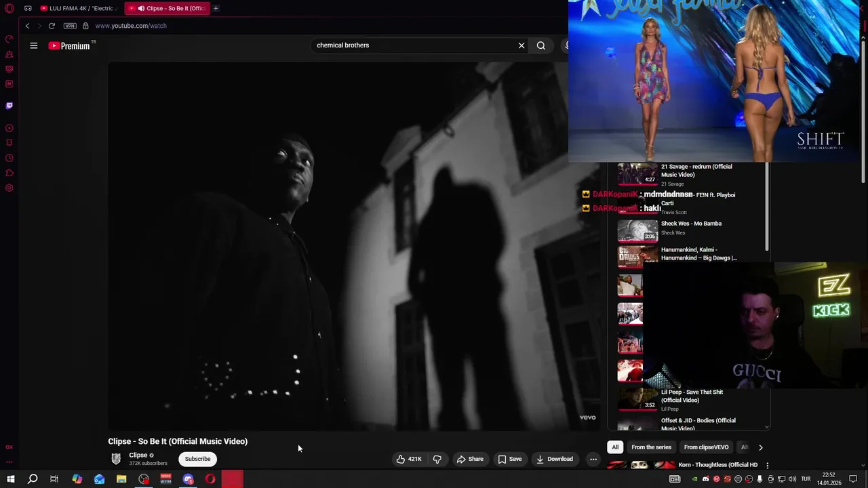Download the video
The width and height of the screenshot is (868, 488).
click(555, 459)
